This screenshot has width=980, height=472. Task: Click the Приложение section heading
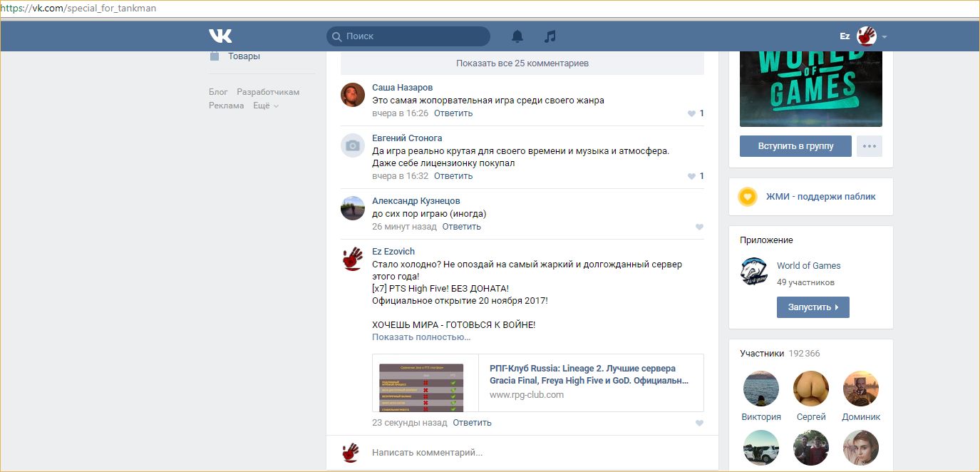tap(766, 240)
